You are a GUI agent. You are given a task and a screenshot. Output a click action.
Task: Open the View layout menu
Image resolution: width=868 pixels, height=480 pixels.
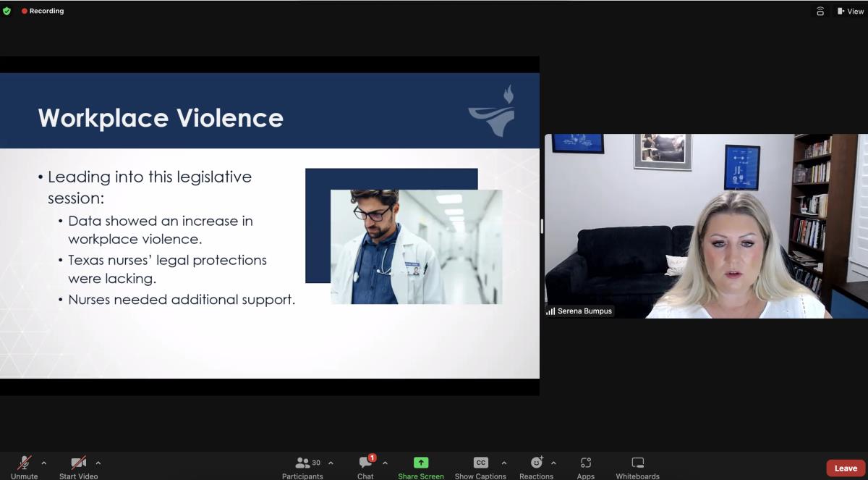pos(850,11)
